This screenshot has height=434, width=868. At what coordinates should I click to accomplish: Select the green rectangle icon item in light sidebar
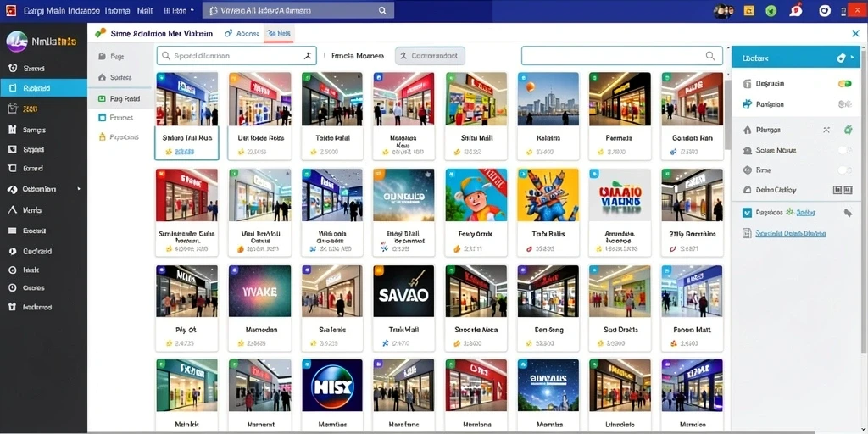[119, 98]
